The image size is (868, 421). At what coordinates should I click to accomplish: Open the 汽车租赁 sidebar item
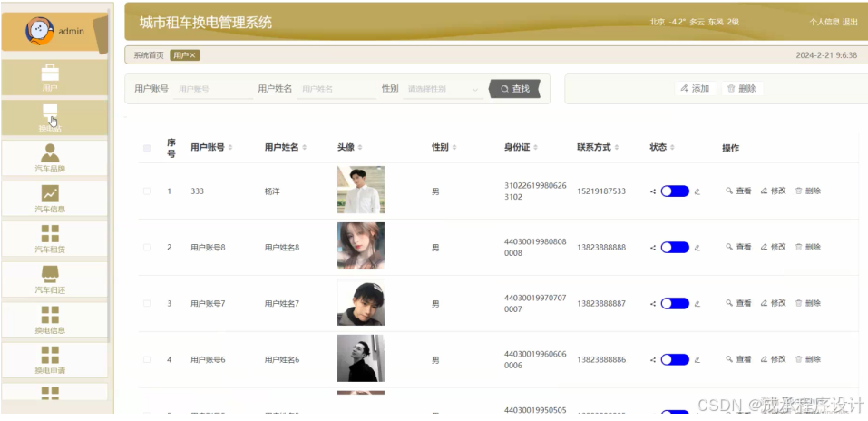(54, 239)
